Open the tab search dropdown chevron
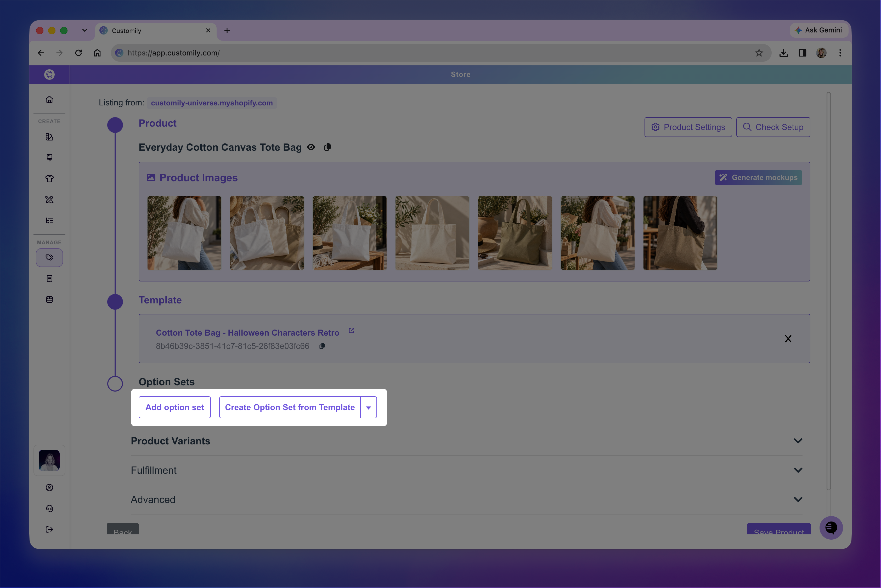Screen dimensions: 881x588 click(85, 30)
